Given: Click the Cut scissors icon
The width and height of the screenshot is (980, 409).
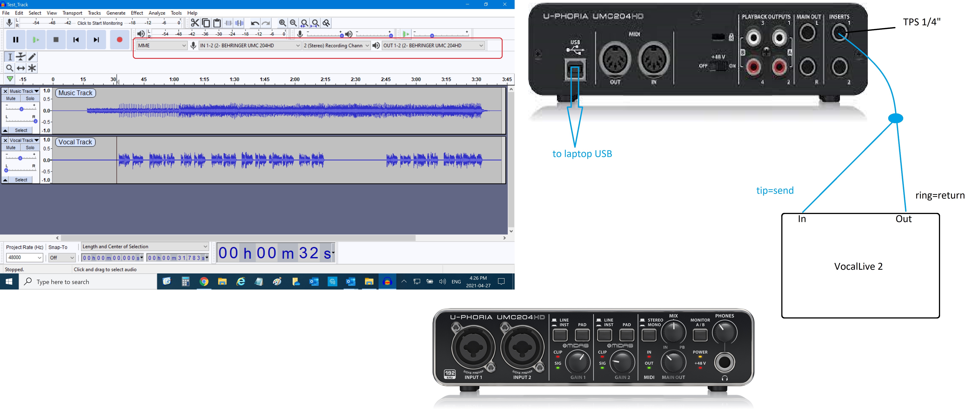Looking at the screenshot, I should pyautogui.click(x=195, y=23).
